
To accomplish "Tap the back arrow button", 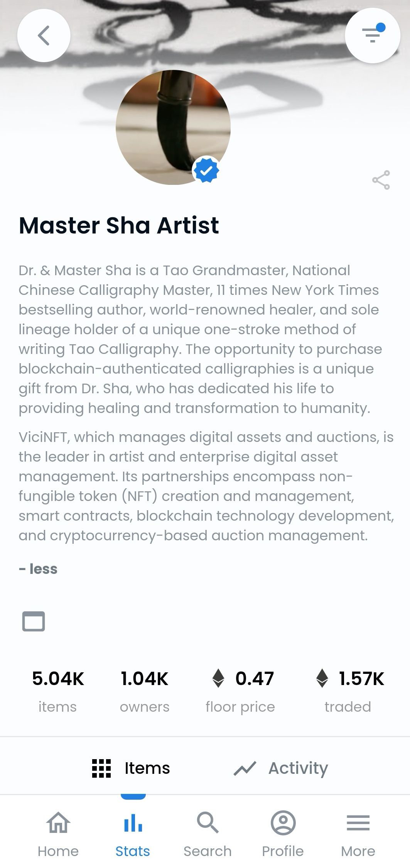I will pos(44,36).
